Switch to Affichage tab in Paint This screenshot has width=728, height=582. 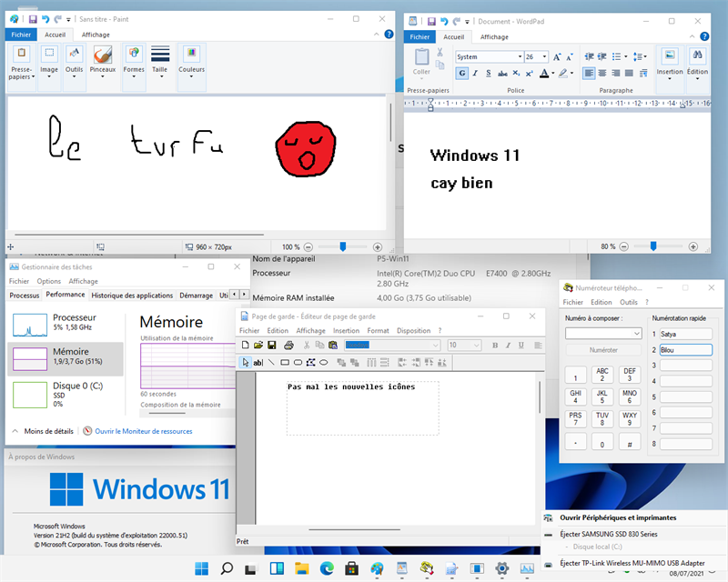point(96,35)
